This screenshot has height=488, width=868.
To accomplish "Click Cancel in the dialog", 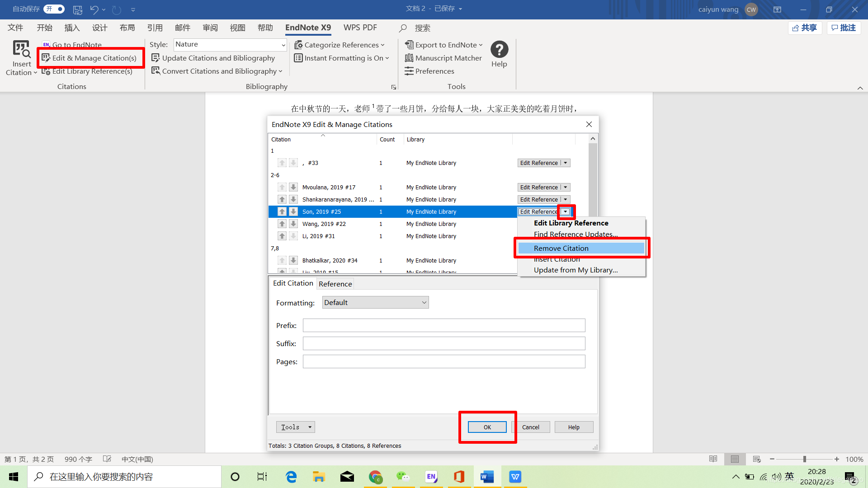I will [x=530, y=427].
